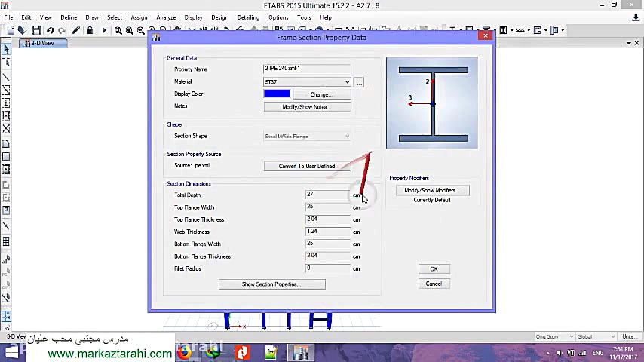This screenshot has height=362, width=644.
Task: Click the Save floppy disk icon
Action: [x=36, y=30]
